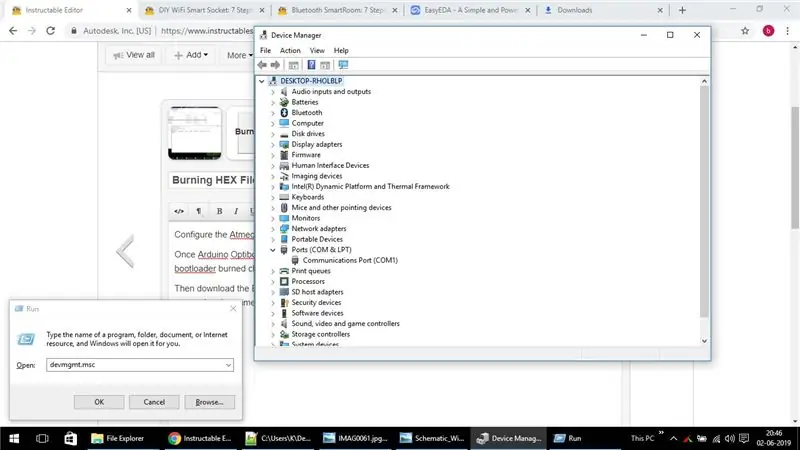Expand the Keyboards node
Screen dimensions: 800x450
pyautogui.click(x=273, y=197)
